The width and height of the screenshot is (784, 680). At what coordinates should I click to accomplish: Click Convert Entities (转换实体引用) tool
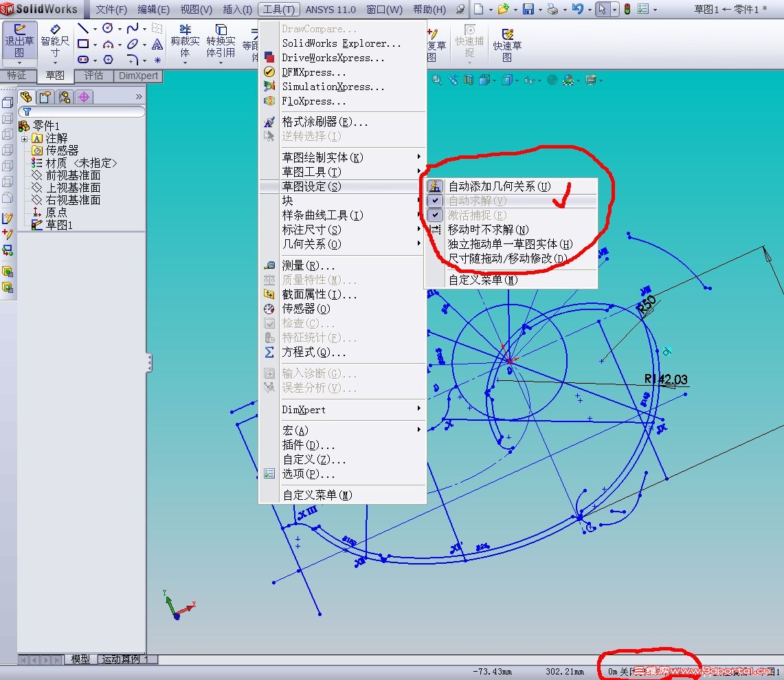pos(221,41)
